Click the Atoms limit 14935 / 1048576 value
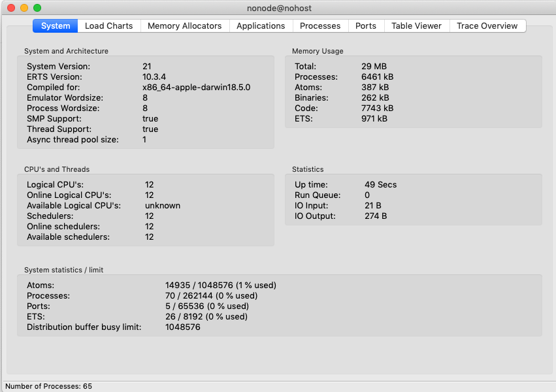Image resolution: width=556 pixels, height=392 pixels. tap(221, 286)
